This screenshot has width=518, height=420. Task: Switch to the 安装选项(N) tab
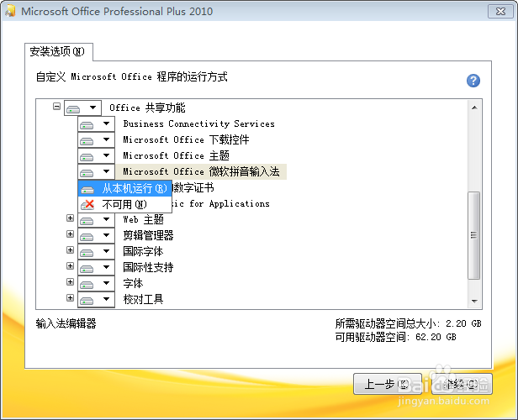(59, 51)
